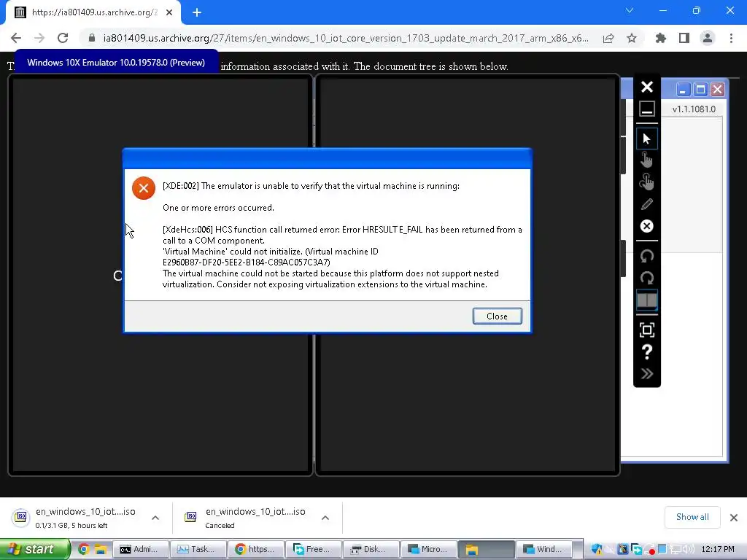This screenshot has height=560, width=747.
Task: Launch Chrome from quick launch
Action: pos(84,550)
